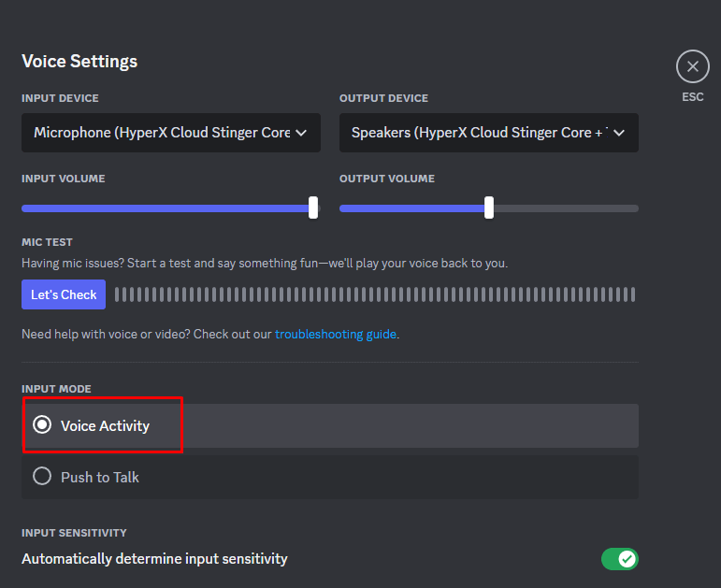The height and width of the screenshot is (588, 721).
Task: Click the unfilled gray Output Volume track
Action: pos(565,208)
